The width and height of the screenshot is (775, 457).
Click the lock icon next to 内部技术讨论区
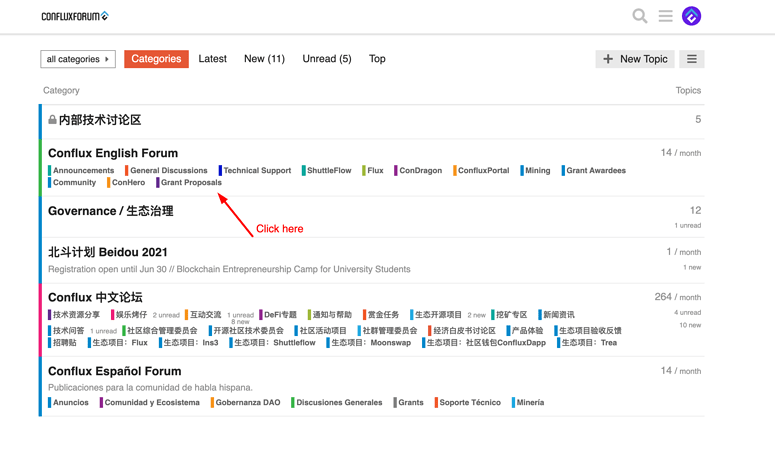point(52,120)
